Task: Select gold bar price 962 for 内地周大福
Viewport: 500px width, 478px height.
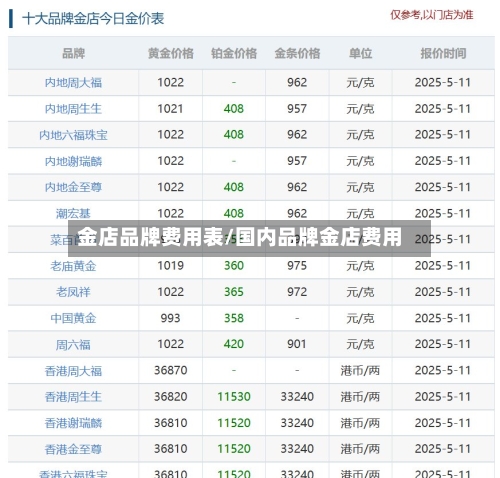Action: tap(297, 82)
